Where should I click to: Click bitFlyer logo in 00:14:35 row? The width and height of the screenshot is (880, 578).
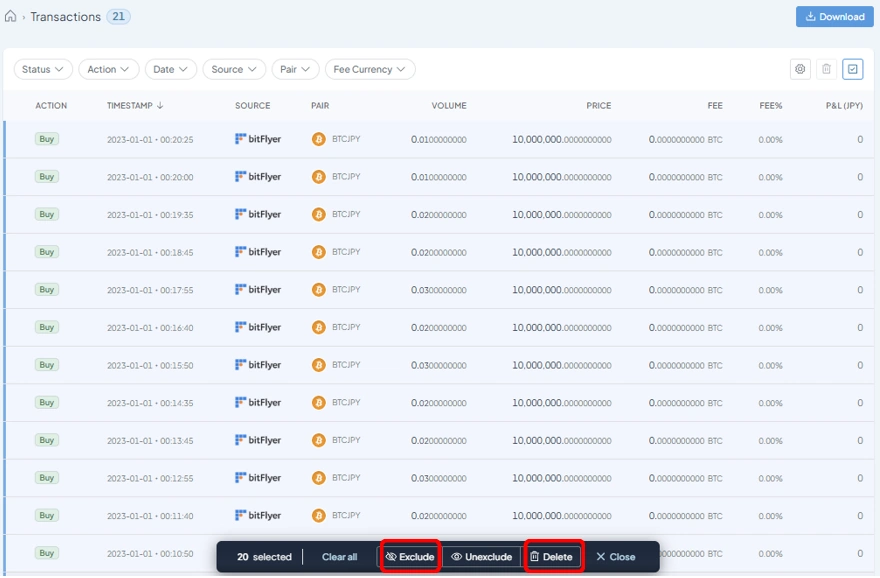coord(258,402)
